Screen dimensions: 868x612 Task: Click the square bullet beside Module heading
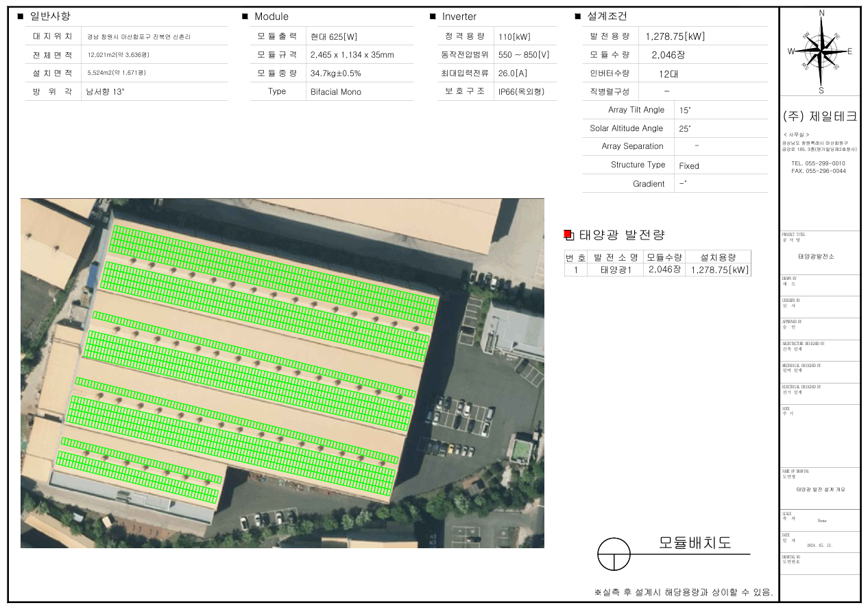tap(245, 16)
